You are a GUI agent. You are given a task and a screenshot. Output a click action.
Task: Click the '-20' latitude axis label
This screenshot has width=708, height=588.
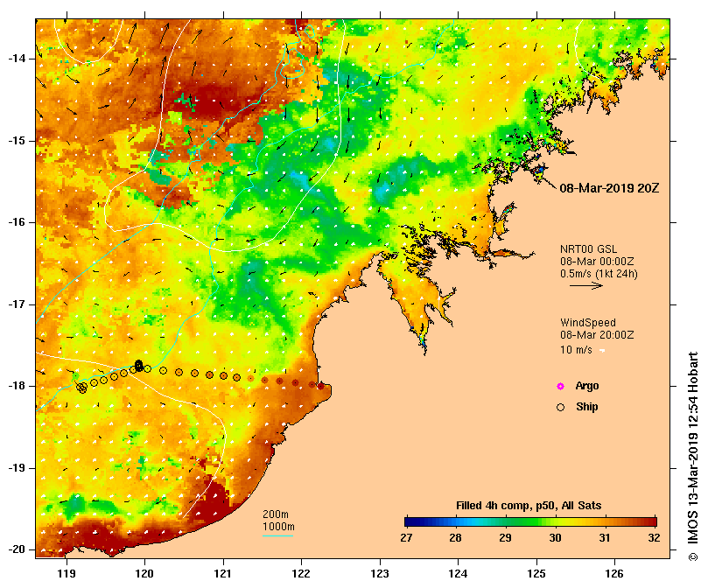tap(17, 550)
